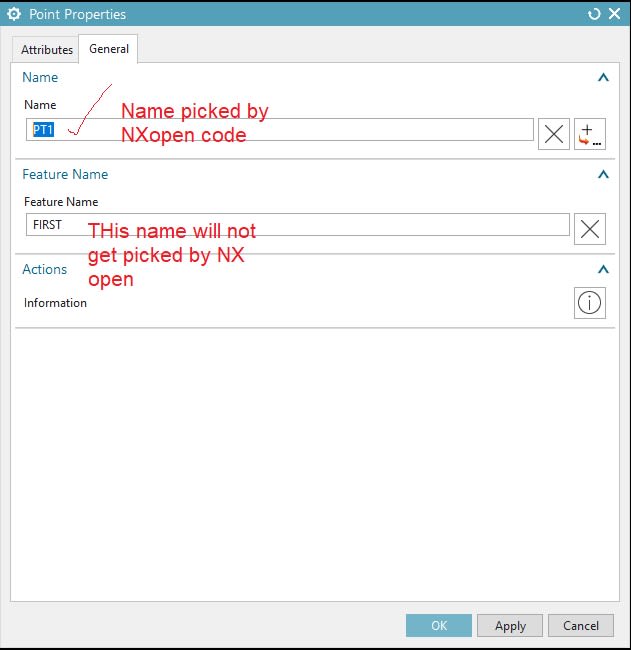
Task: Clear the Feature Name with X button
Action: tap(590, 229)
